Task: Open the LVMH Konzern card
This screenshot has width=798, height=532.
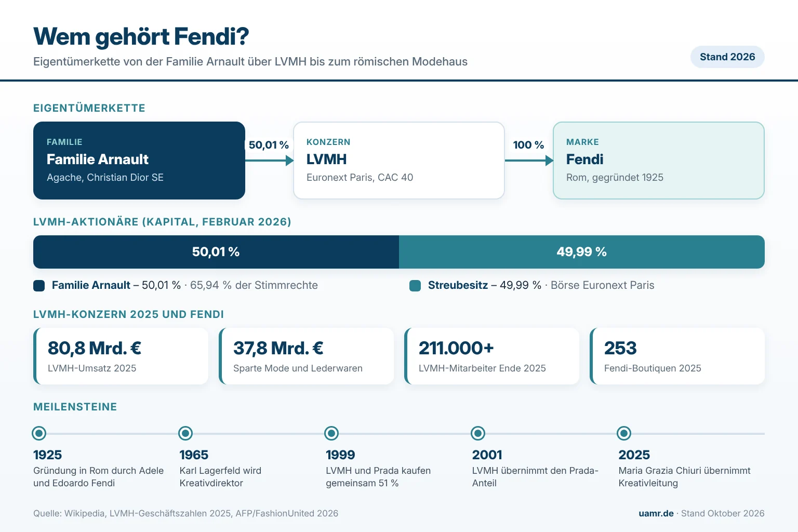Action: pos(399,161)
